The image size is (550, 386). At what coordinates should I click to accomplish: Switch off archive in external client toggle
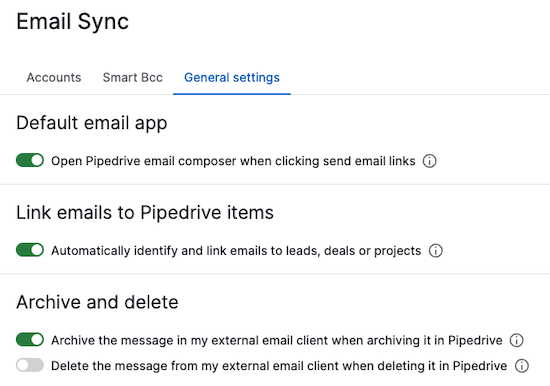point(30,340)
